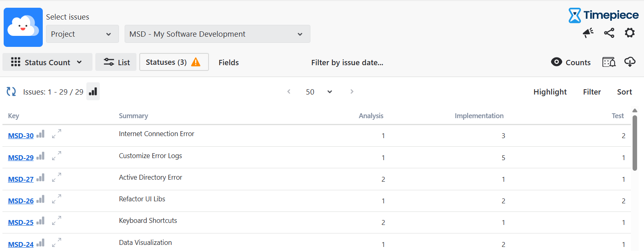
Task: Click the Test column header
Action: [x=618, y=116]
